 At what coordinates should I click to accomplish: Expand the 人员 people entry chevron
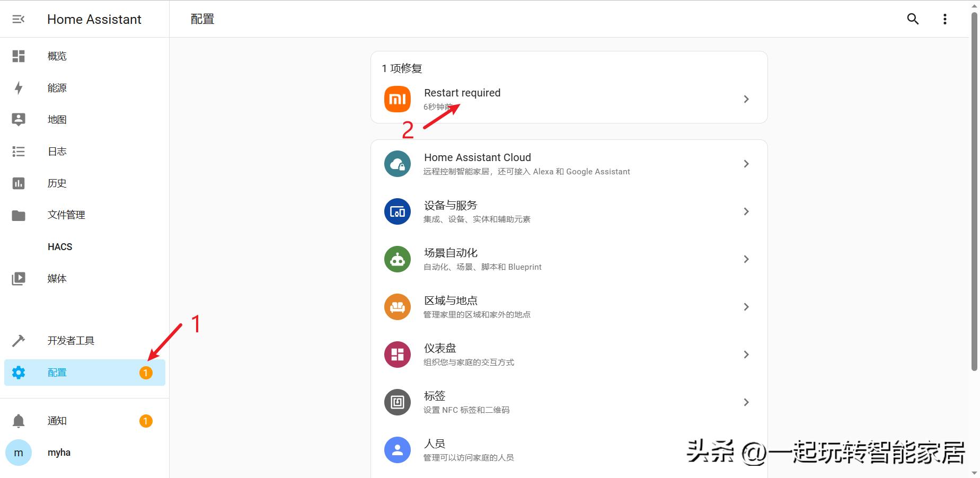(x=746, y=449)
